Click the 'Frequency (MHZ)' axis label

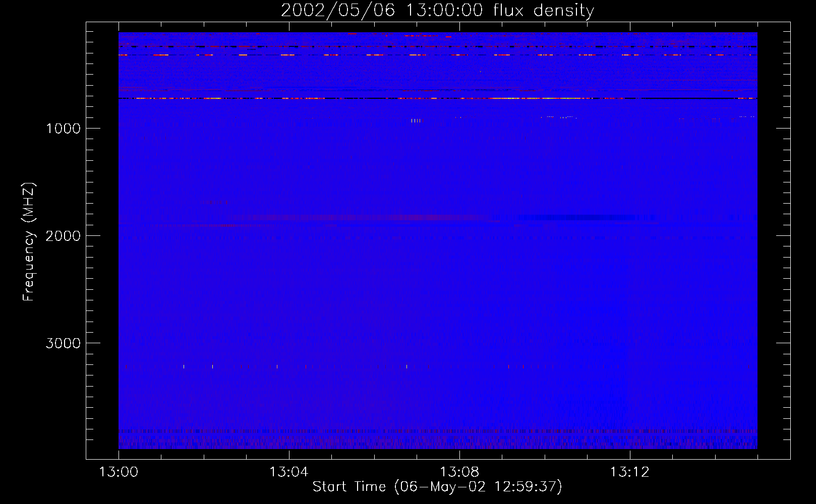click(x=29, y=242)
